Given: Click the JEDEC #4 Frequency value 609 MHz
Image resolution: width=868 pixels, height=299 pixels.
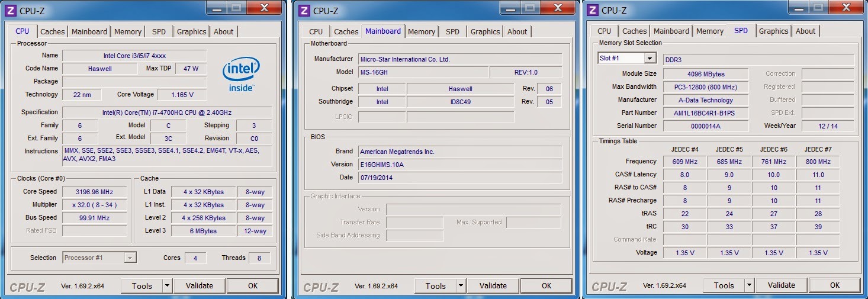Looking at the screenshot, I should coord(684,162).
